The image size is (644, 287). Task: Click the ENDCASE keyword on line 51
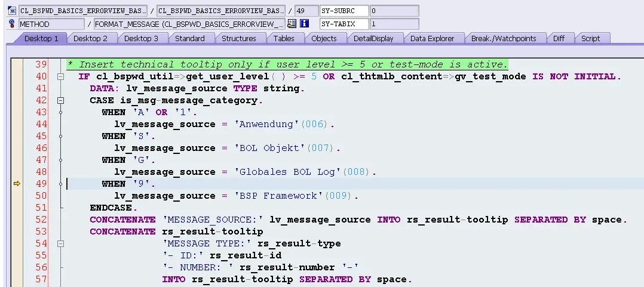(x=111, y=208)
